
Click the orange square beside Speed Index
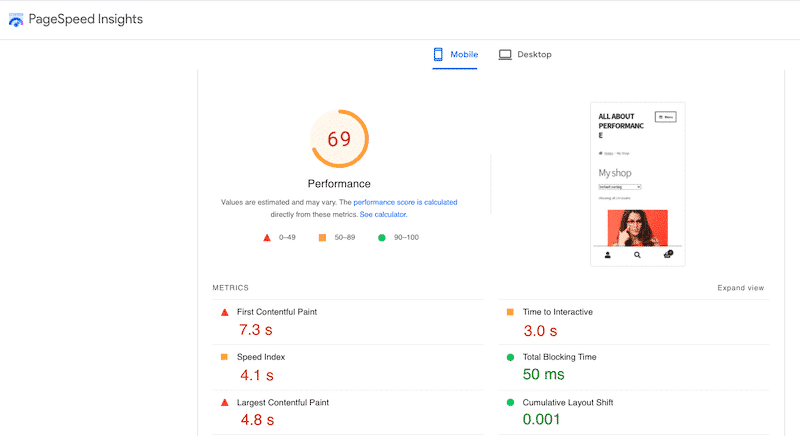[224, 357]
